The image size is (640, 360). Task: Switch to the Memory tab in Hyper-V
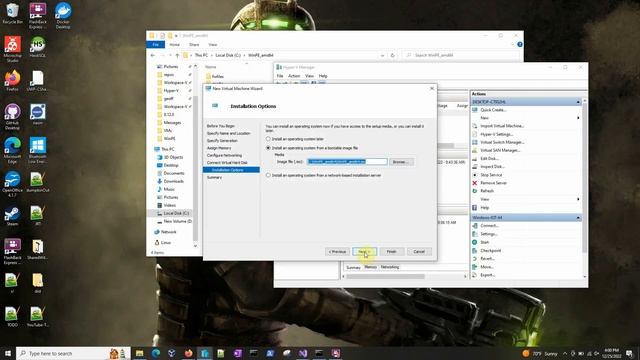point(371,267)
